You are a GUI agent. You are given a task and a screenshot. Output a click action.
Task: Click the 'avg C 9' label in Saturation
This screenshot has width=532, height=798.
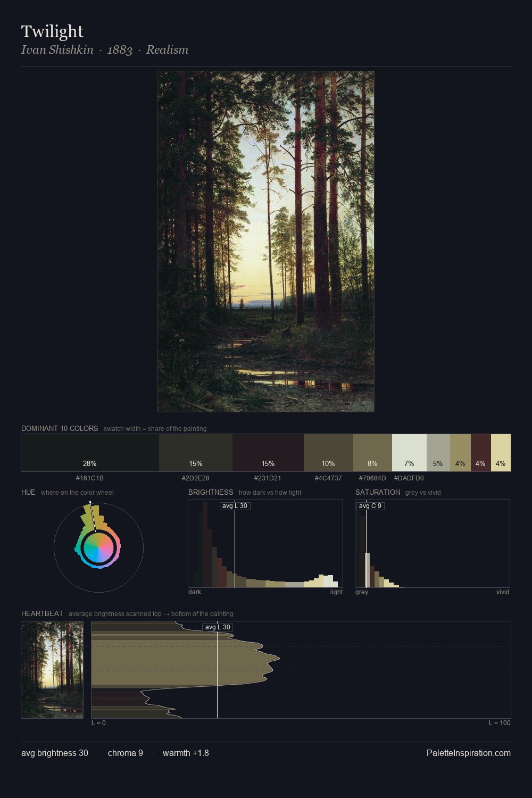pos(370,506)
